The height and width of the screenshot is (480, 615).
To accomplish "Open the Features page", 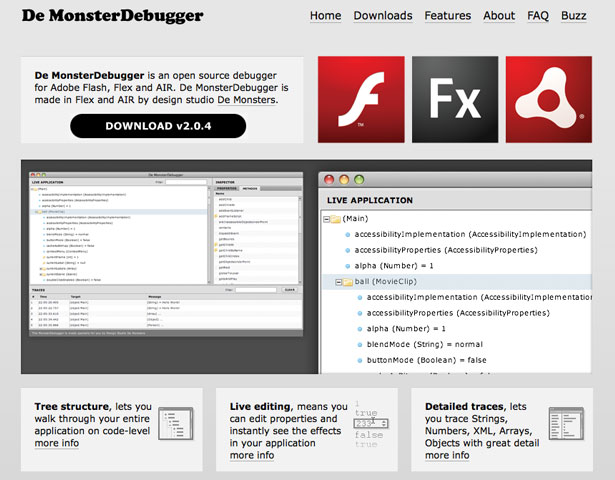I will (448, 16).
